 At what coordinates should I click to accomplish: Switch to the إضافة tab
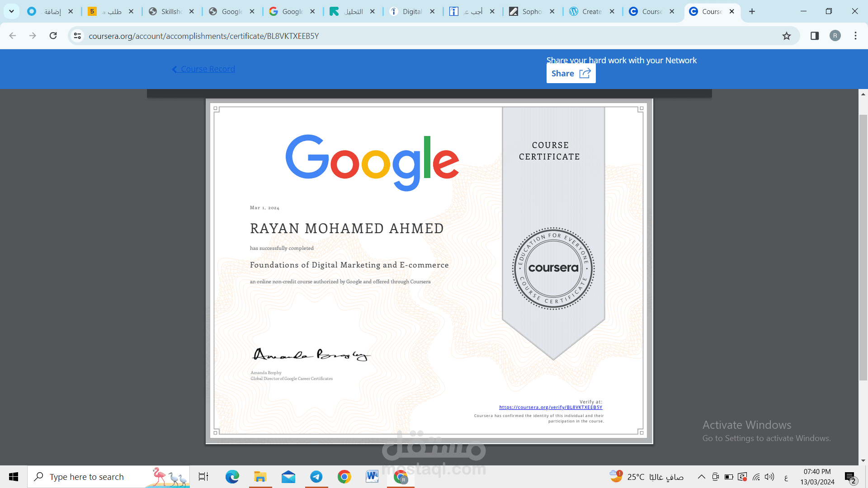(x=51, y=11)
